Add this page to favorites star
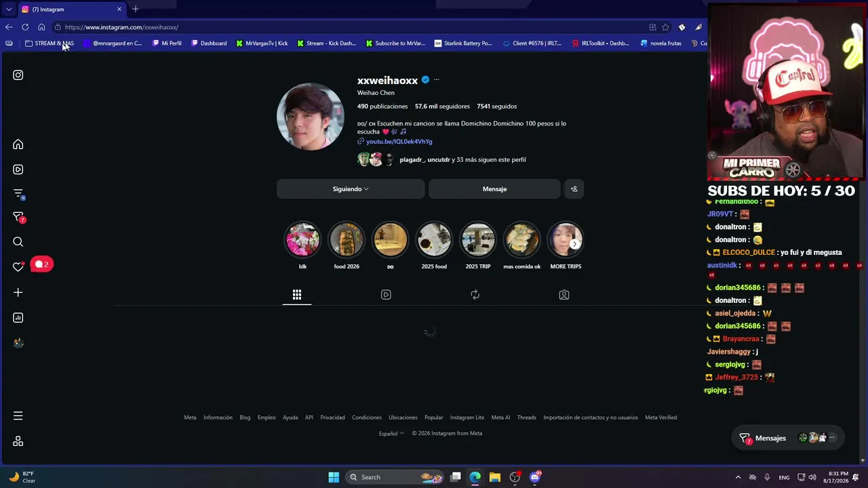 coord(665,27)
